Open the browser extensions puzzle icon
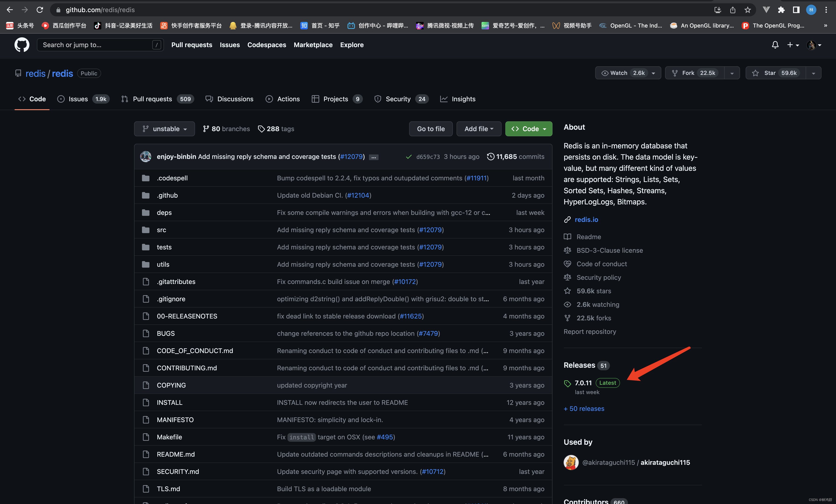Screen dimensions: 836x504 click(x=781, y=10)
